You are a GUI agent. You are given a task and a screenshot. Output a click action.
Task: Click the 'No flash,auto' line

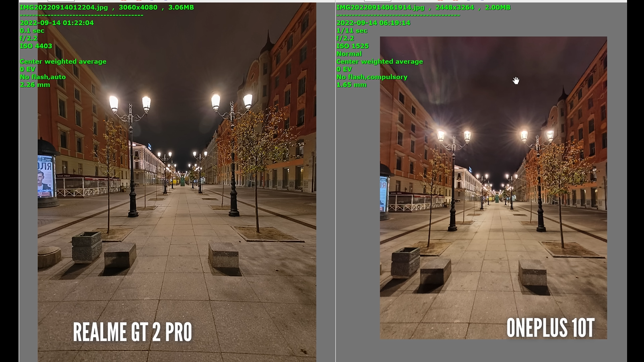[x=43, y=77]
